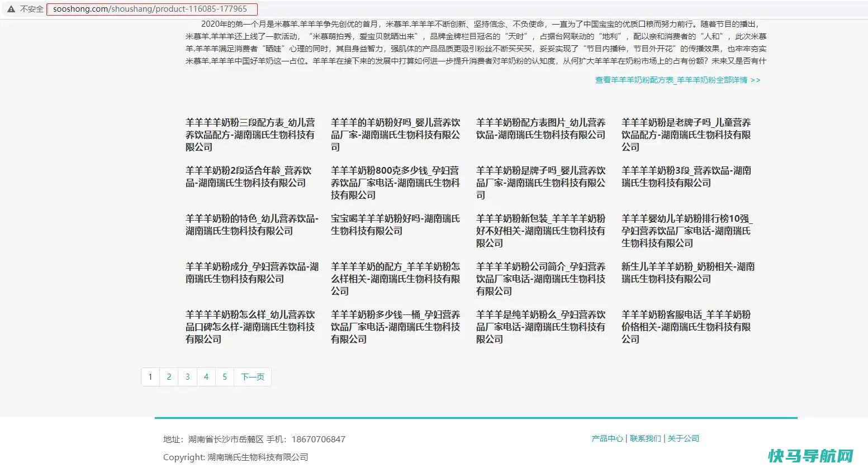Open article 羊羊羊奶粉是牌子吗_婴儿营养饮品厂家
The image size is (868, 468).
(x=541, y=183)
